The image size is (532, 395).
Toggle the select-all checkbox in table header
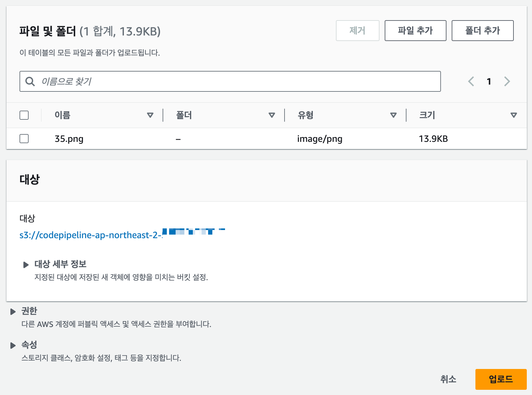(24, 115)
